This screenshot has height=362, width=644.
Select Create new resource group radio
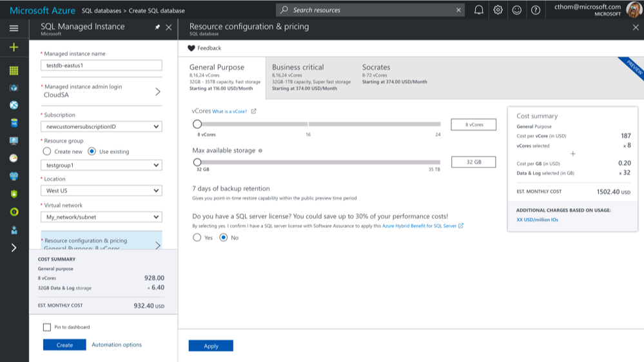pos(47,151)
